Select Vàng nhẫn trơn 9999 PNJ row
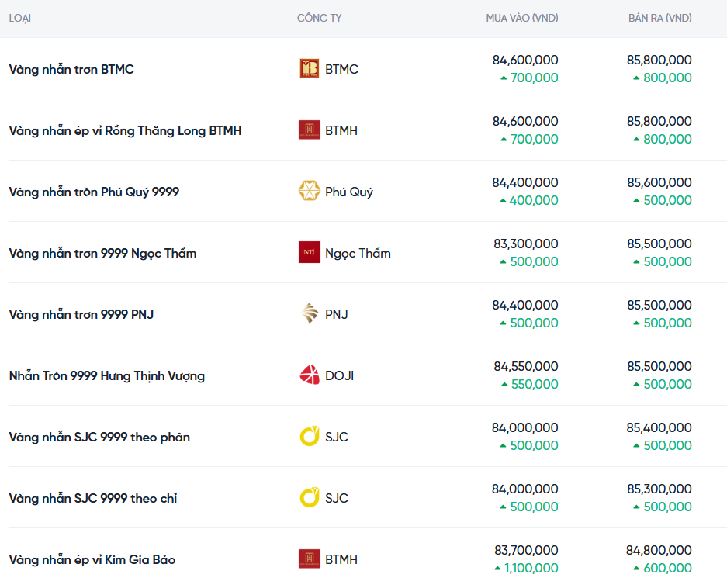The width and height of the screenshot is (727, 588). [81, 314]
